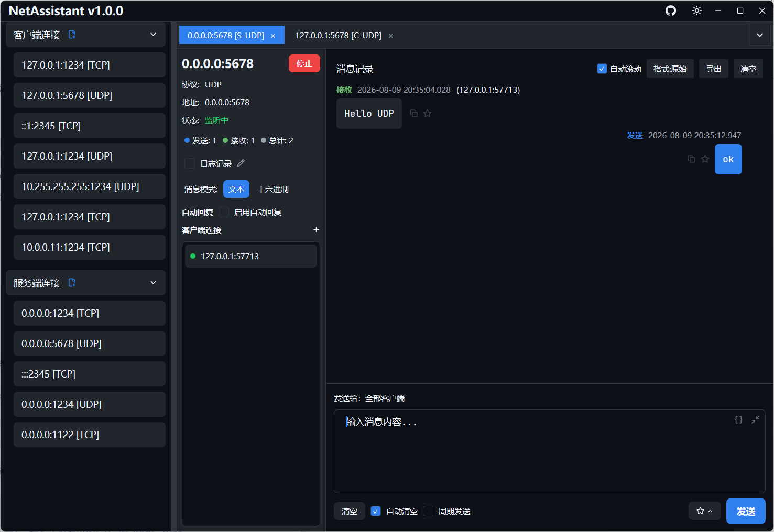Select 文本 message mode

(236, 189)
